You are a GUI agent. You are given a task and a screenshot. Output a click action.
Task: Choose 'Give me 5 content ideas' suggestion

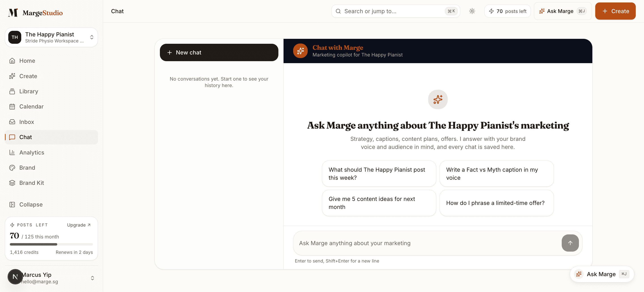[379, 203]
